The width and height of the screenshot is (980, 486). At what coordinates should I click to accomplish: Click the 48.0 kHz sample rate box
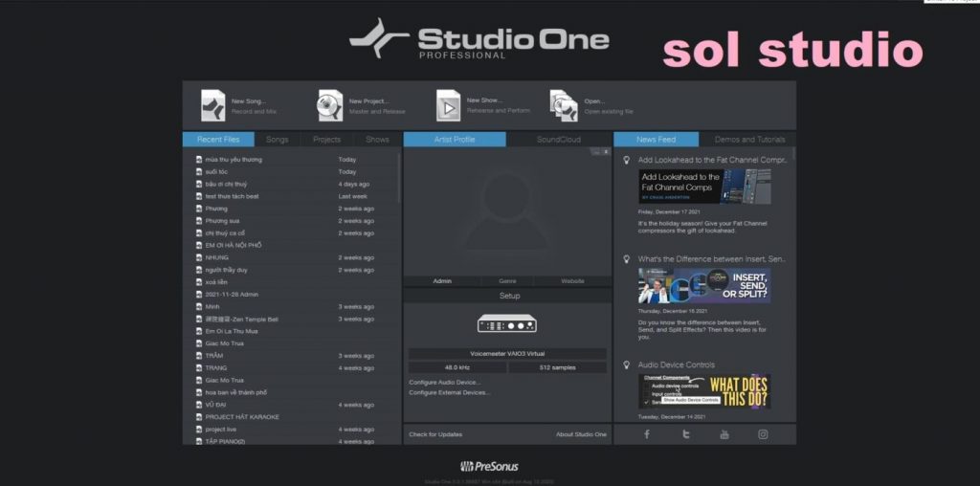457,367
